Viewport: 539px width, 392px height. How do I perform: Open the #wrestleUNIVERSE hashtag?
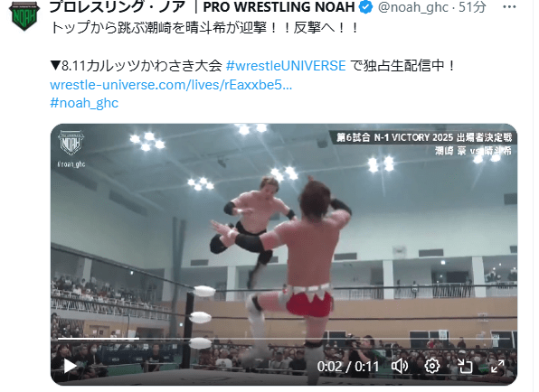click(x=286, y=66)
